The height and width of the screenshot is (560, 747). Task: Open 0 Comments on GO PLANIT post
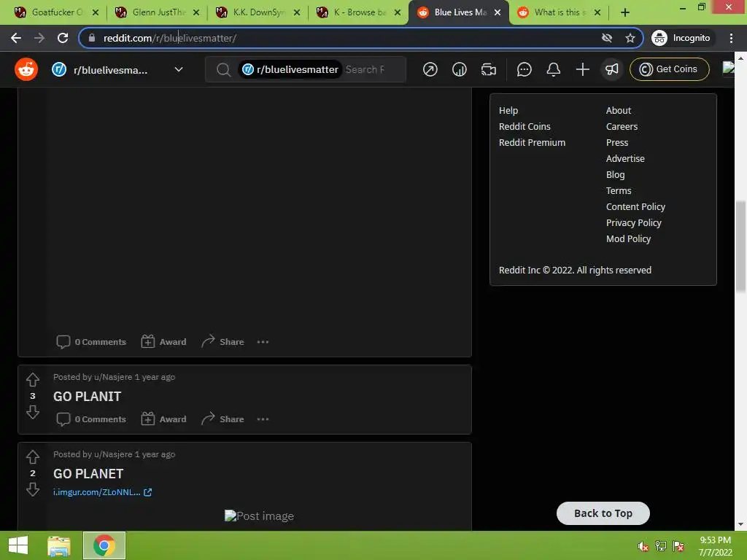pyautogui.click(x=91, y=419)
